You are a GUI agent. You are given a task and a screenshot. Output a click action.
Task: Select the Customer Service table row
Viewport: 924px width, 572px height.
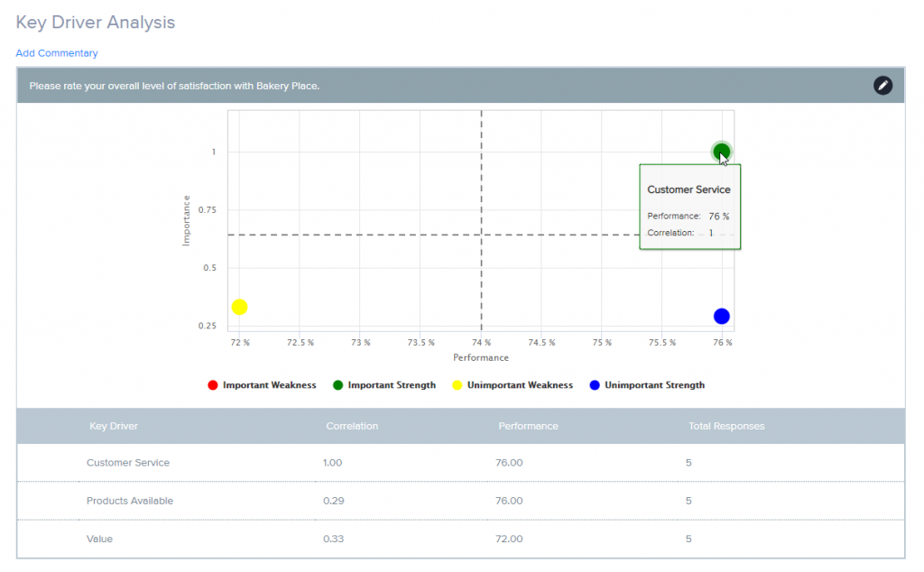[127, 463]
